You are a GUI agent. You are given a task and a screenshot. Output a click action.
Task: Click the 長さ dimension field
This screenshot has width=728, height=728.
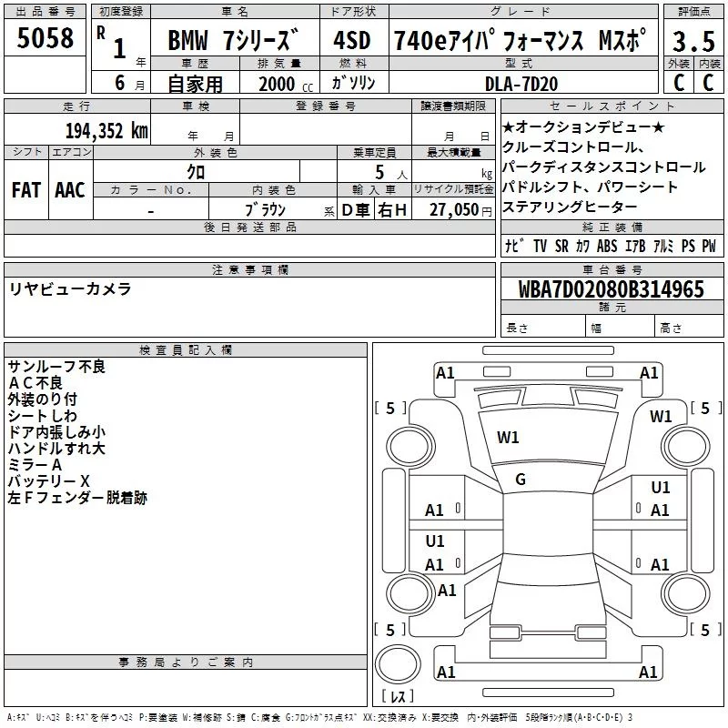(543, 328)
